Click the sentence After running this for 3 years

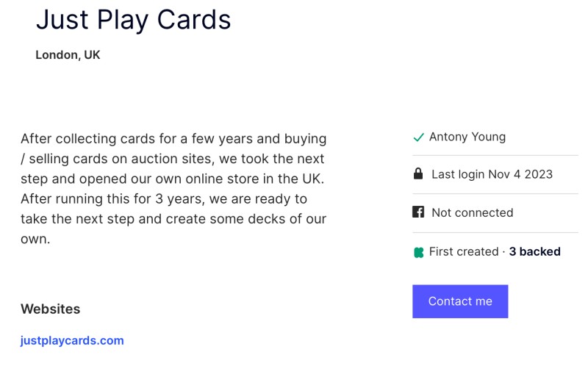click(163, 198)
